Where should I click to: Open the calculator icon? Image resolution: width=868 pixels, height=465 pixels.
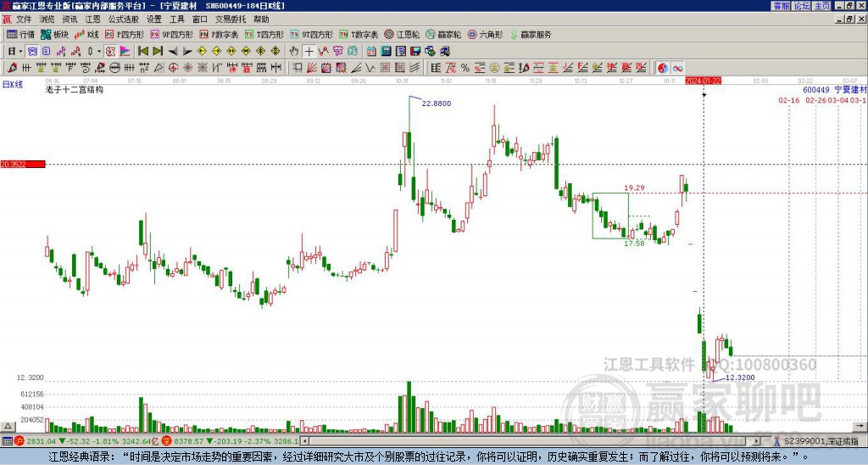point(386,52)
